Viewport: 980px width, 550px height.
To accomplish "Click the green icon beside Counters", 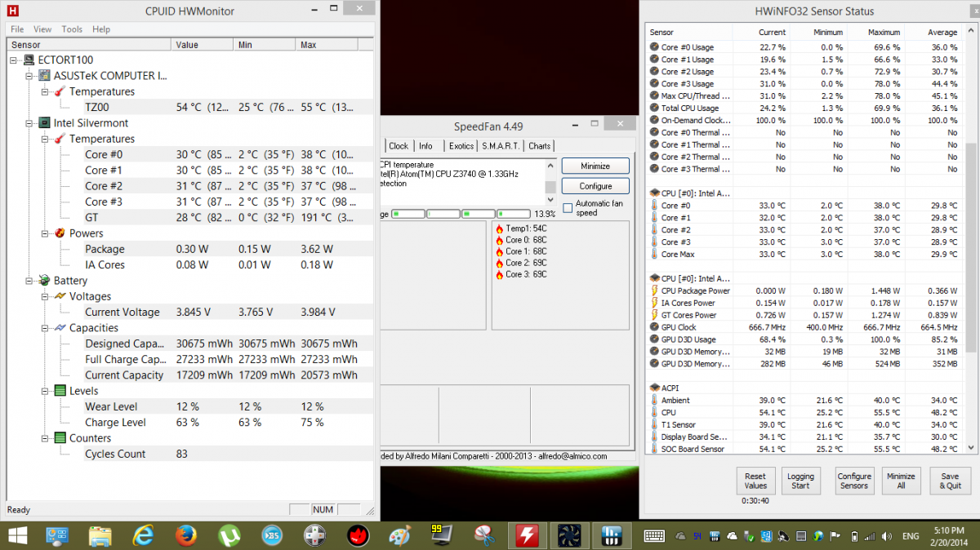I will [x=60, y=438].
